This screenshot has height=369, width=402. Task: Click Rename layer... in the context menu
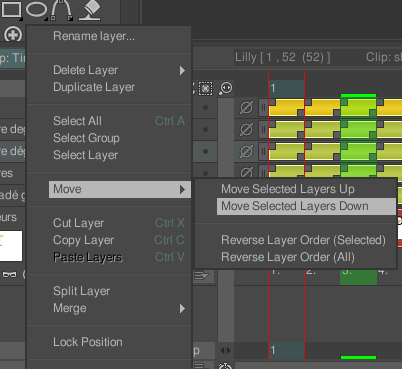(94, 36)
